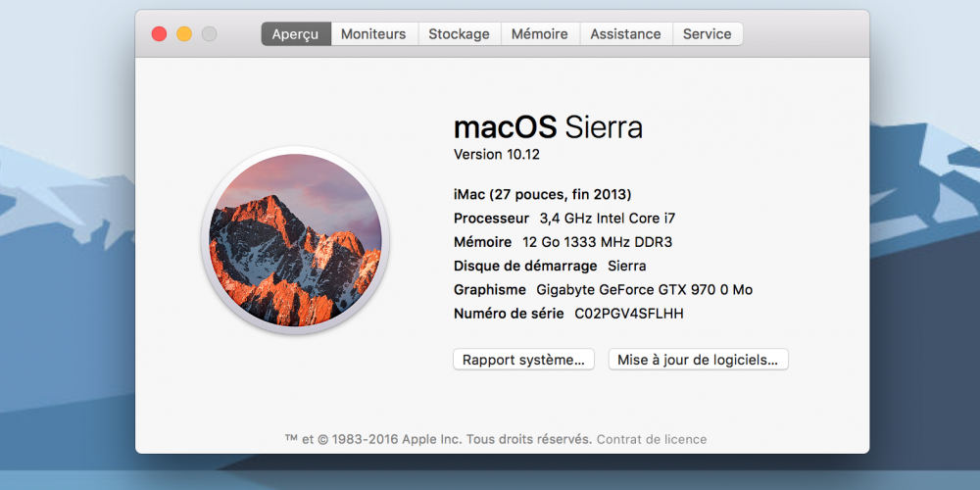Go to the Mémoire tab
This screenshot has width=980, height=490.
click(x=540, y=33)
